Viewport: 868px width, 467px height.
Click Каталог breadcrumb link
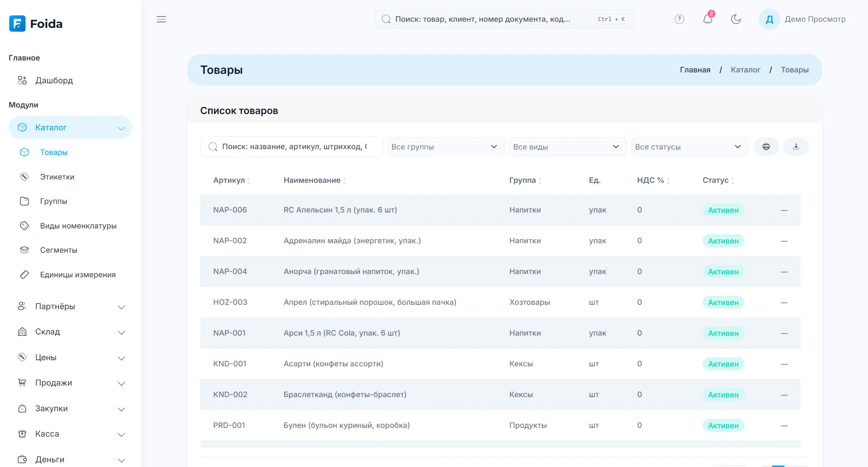click(745, 70)
